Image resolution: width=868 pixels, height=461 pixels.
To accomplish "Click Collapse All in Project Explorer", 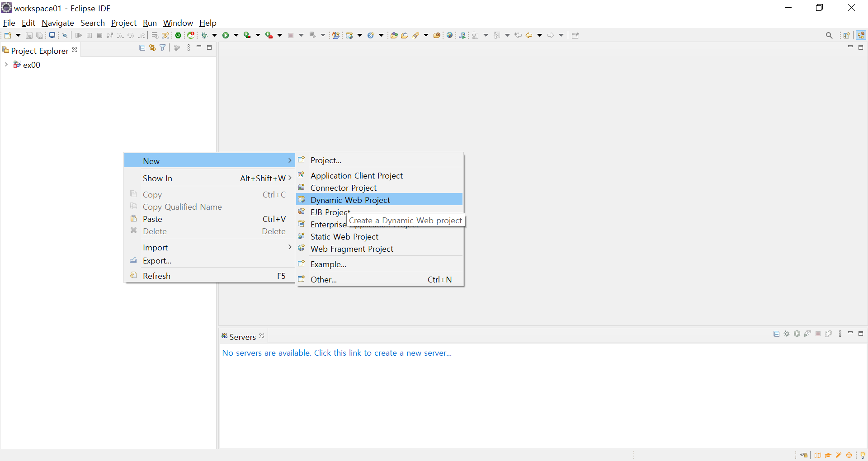I will pos(142,47).
